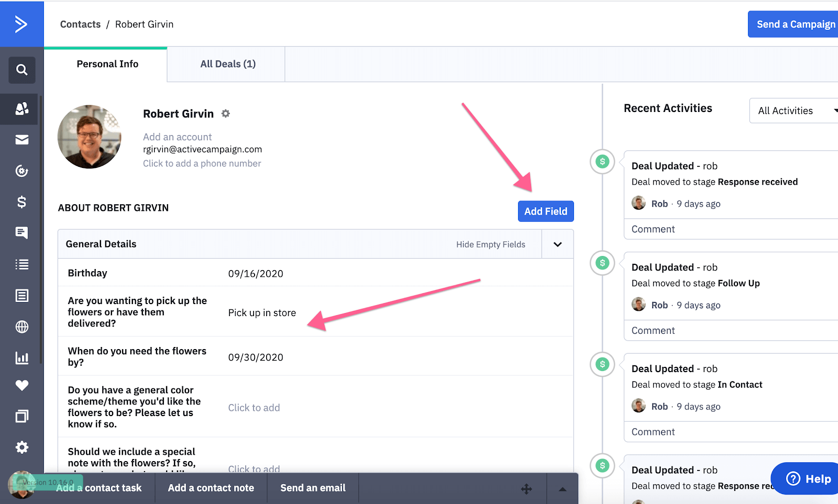Open Lists using the bulleted list icon
838x504 pixels.
pyautogui.click(x=22, y=264)
